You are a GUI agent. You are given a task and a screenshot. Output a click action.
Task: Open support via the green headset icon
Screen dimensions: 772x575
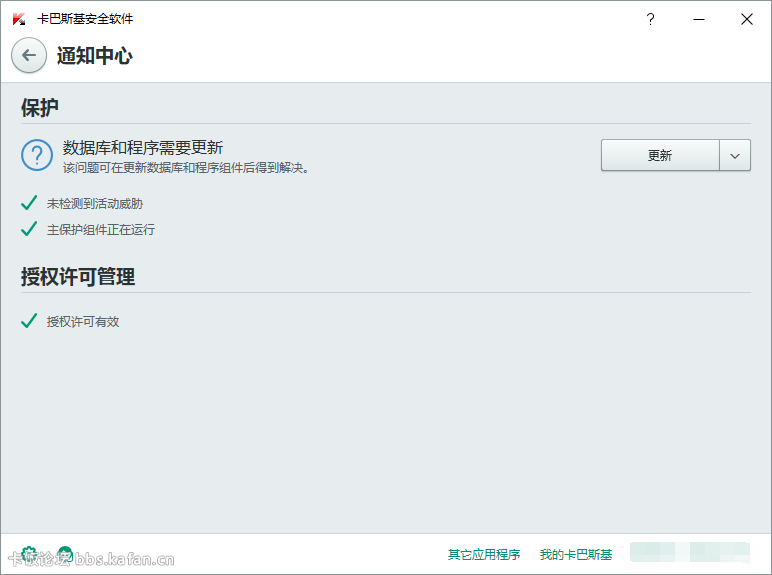tap(65, 554)
